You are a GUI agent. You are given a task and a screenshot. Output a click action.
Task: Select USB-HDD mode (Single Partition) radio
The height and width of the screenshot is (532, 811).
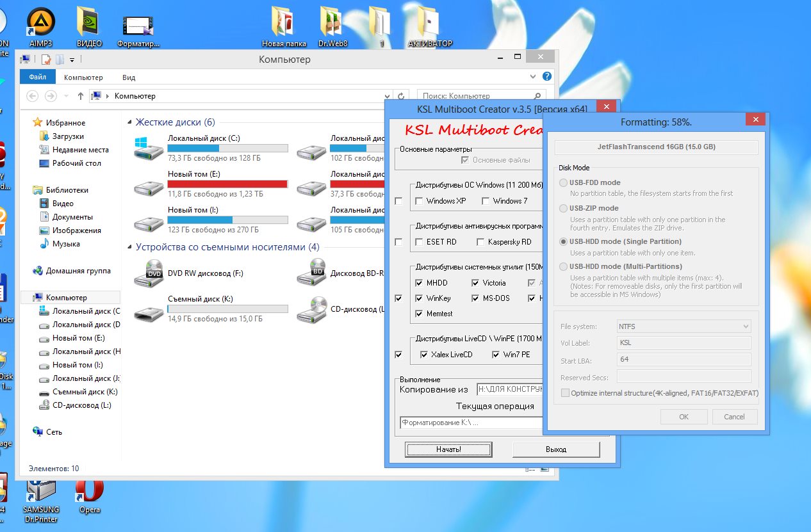click(x=564, y=242)
